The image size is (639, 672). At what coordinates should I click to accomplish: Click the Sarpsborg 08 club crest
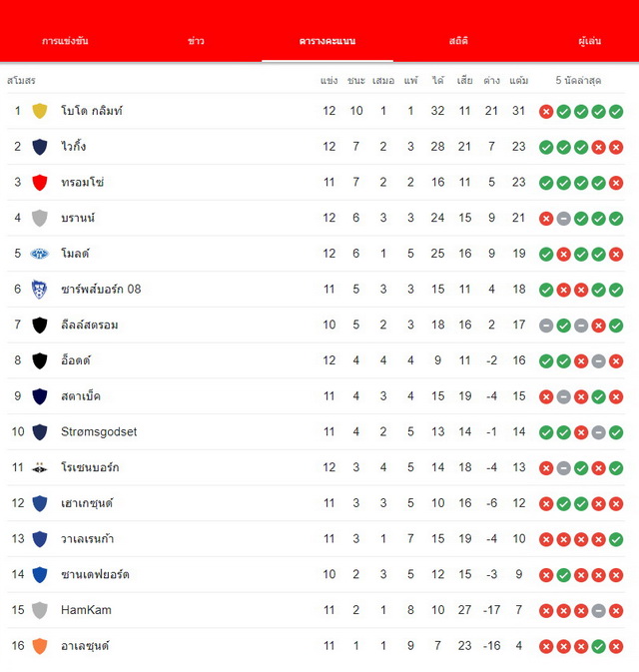tap(39, 290)
